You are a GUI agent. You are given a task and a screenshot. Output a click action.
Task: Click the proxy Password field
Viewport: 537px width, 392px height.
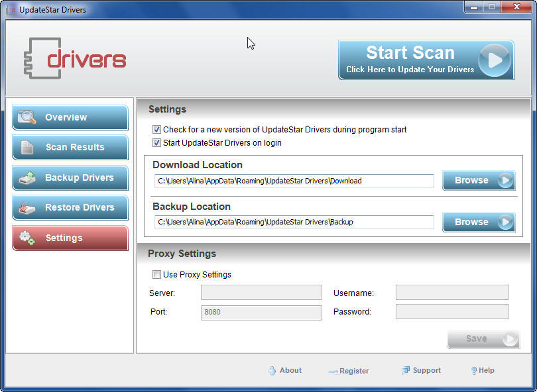click(x=452, y=312)
